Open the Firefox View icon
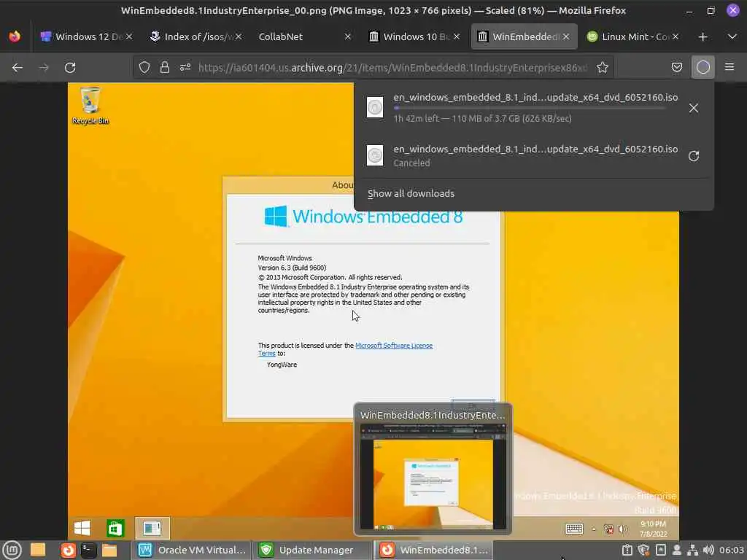Screen dimensions: 747x560 [15, 36]
